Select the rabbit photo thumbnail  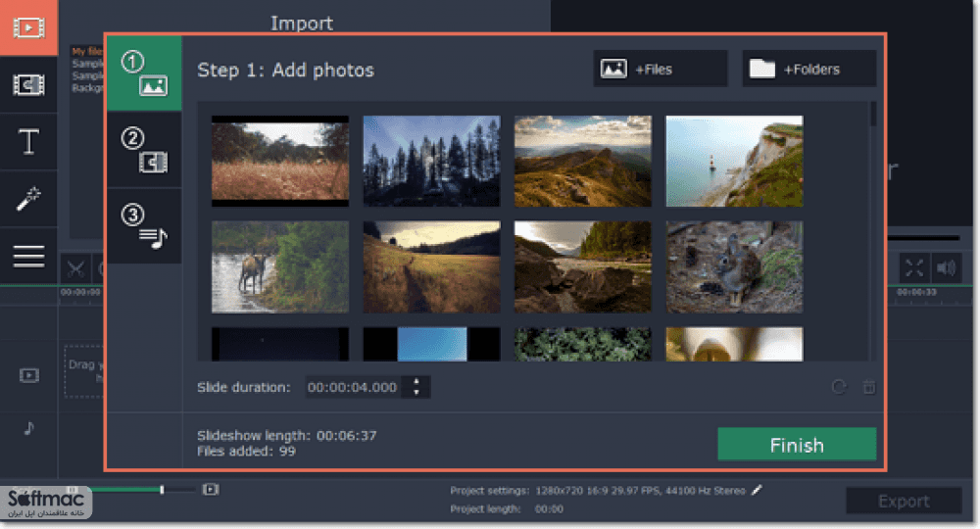click(x=734, y=266)
